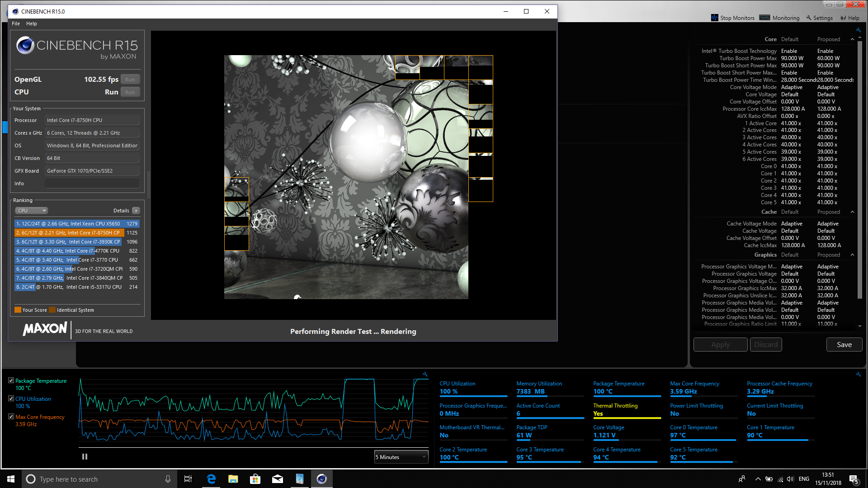Select the i7-3930K ranking entry
This screenshot has width=868, height=488.
click(77, 242)
